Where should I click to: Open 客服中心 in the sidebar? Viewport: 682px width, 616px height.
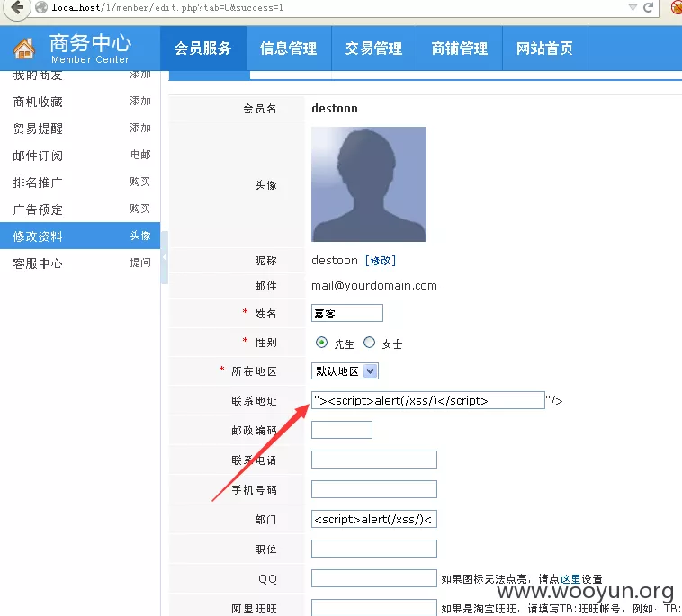(x=38, y=263)
